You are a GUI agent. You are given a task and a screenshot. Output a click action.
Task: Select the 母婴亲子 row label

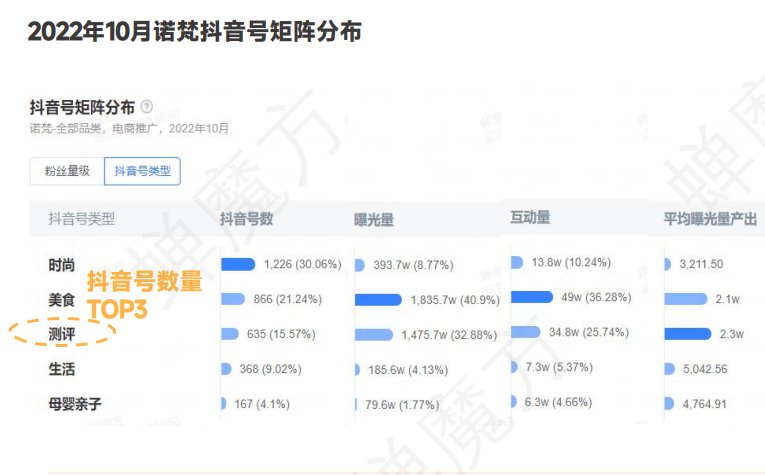(75, 404)
